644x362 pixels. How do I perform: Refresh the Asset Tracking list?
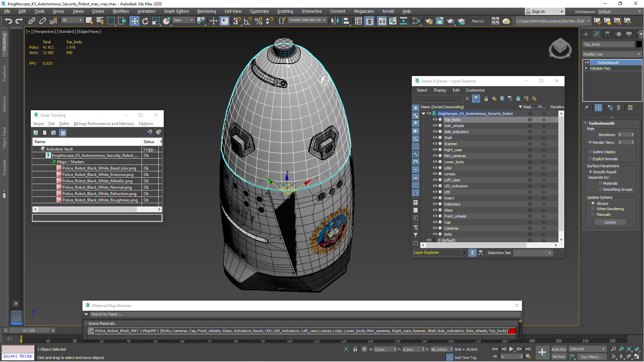[x=36, y=133]
